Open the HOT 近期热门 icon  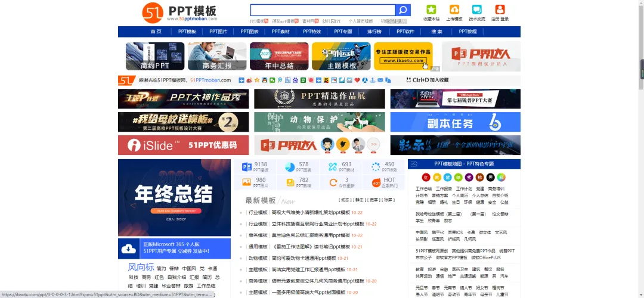point(376,182)
